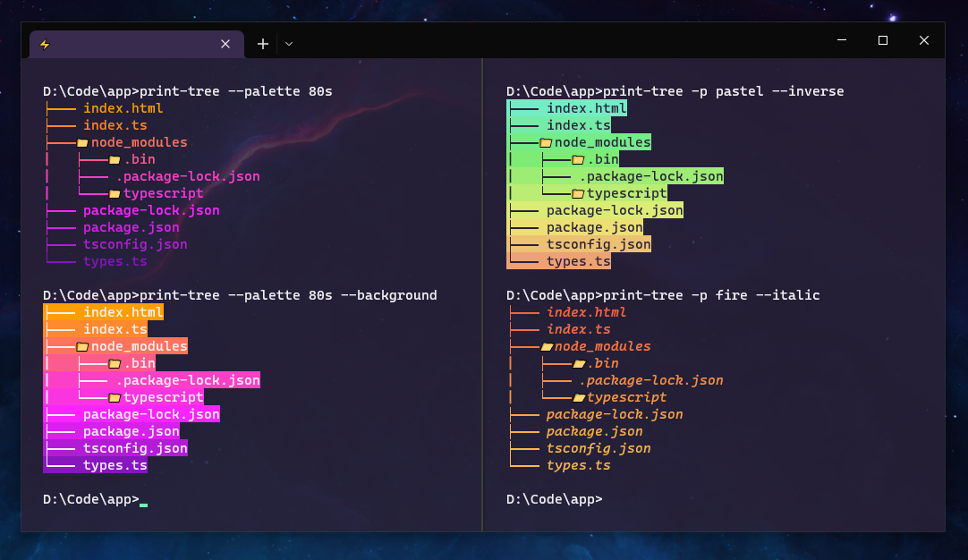968x560 pixels.
Task: Expand the .bin directory in the fire tree
Action: click(x=599, y=363)
